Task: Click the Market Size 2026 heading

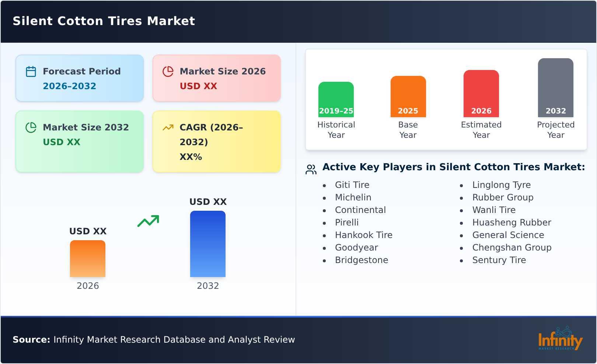Action: 223,71
